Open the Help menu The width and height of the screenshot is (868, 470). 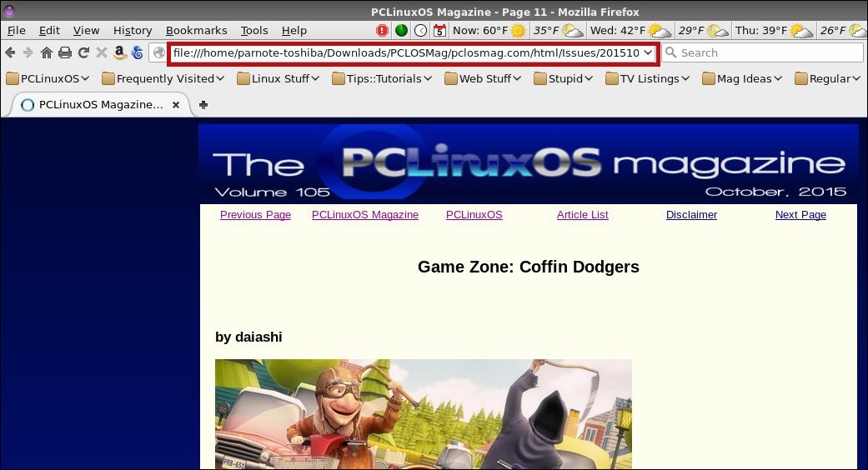coord(294,30)
